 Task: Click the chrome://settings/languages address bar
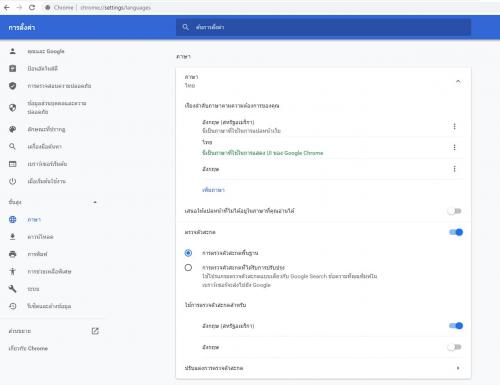tap(115, 7)
